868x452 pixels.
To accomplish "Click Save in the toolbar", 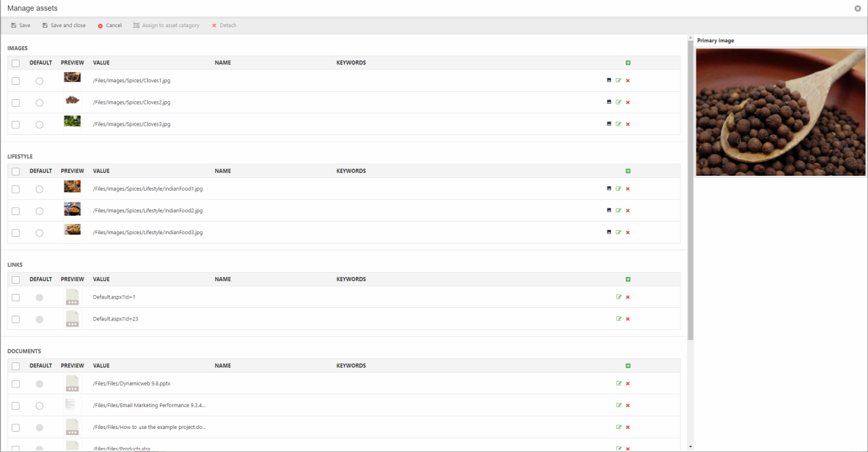I will (x=20, y=25).
